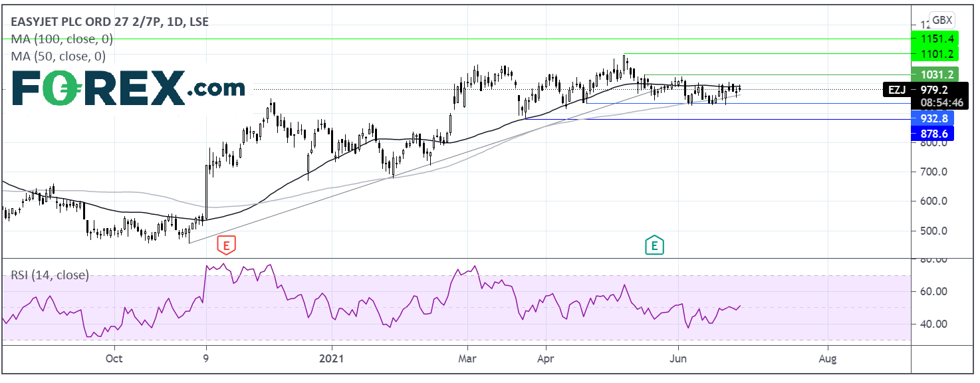Click the EASYJET PLC ORD chart title
Viewport: 980px width, 383px height.
click(x=109, y=22)
